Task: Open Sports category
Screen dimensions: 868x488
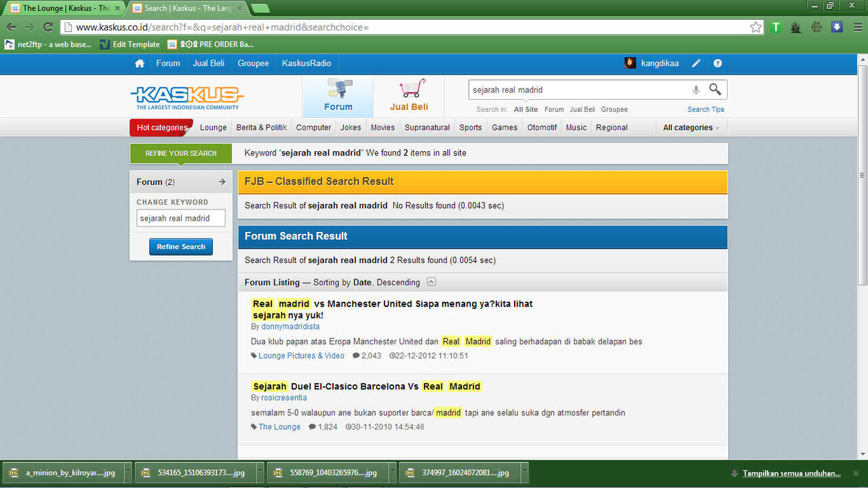Action: click(x=471, y=127)
